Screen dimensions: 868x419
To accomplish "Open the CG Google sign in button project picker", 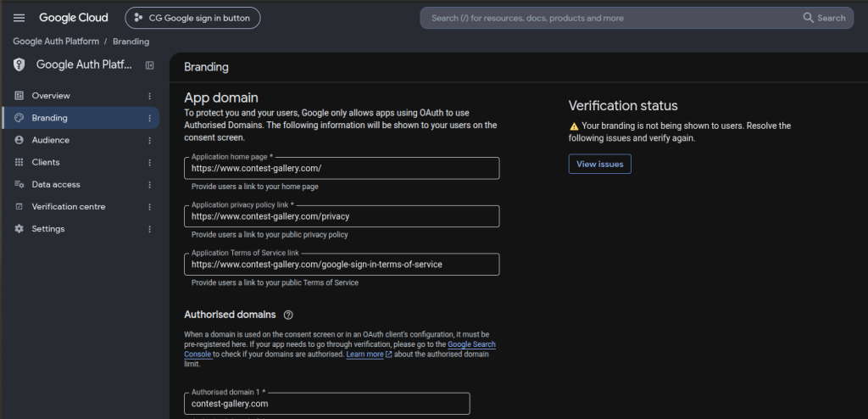I will [192, 18].
